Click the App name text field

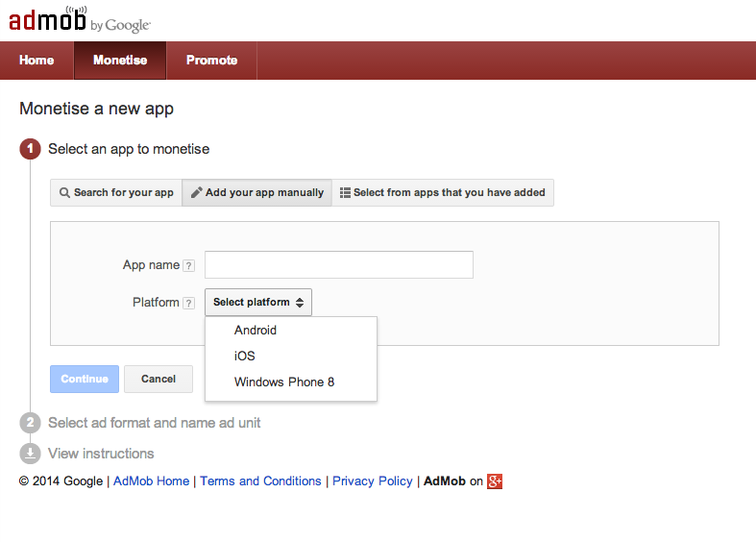pyautogui.click(x=339, y=264)
